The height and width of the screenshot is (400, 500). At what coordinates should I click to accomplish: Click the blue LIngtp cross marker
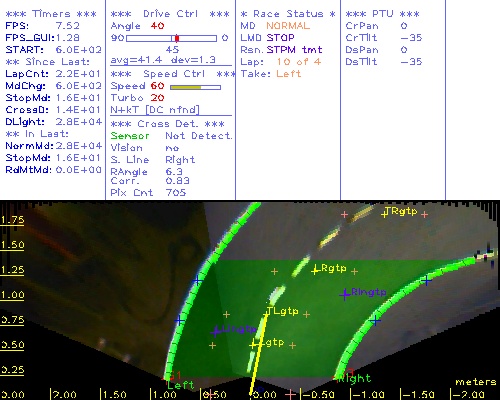216,332
